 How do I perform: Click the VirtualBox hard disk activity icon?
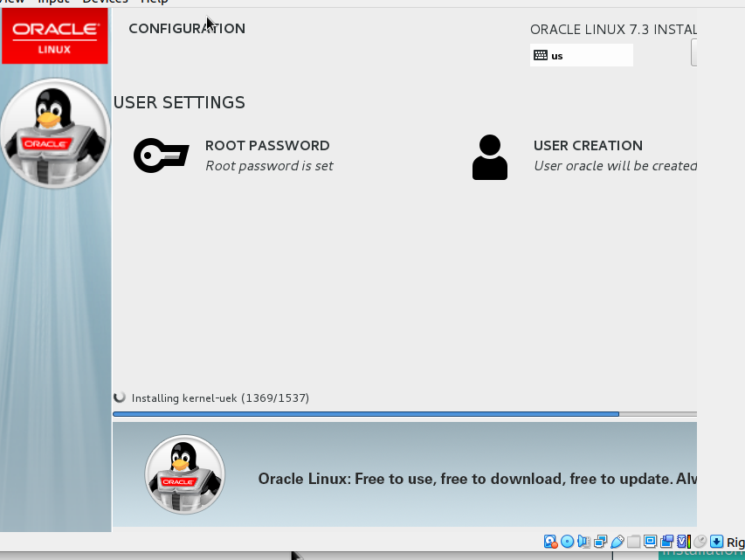[x=551, y=542]
